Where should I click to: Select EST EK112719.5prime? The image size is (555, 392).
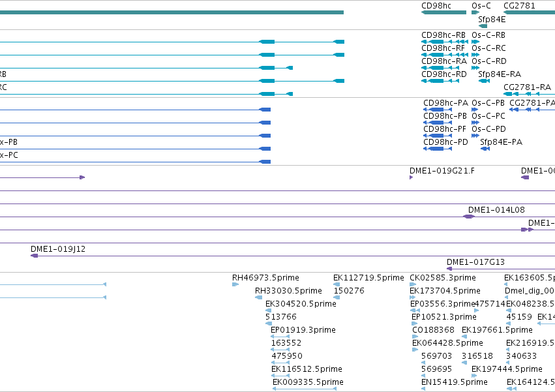click(368, 278)
